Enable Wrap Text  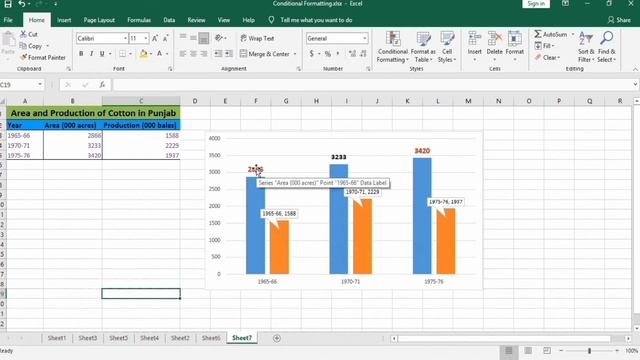pyautogui.click(x=257, y=38)
